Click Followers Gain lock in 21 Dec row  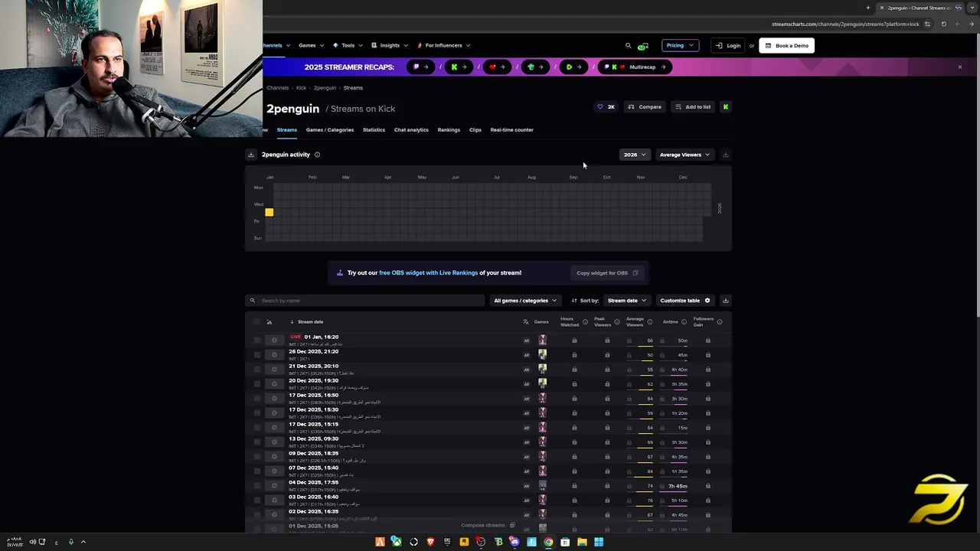point(708,370)
